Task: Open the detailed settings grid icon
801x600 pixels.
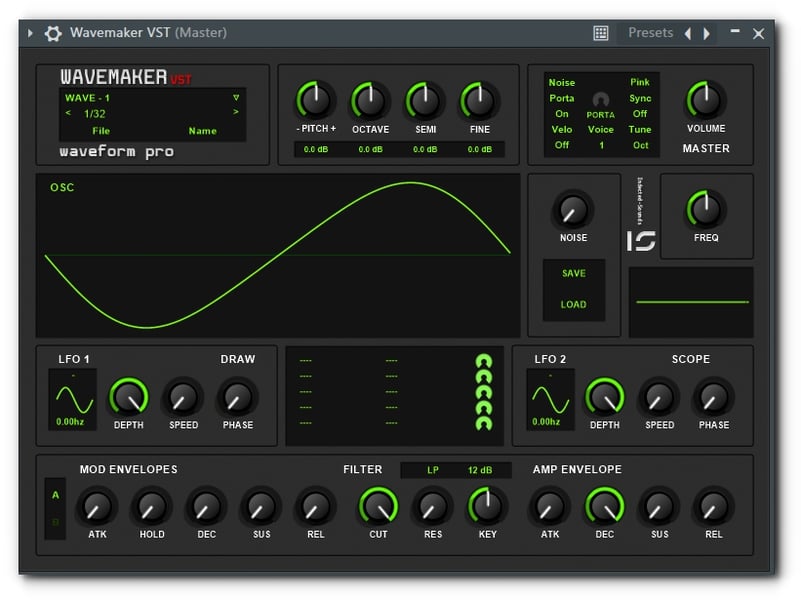Action: (x=601, y=33)
